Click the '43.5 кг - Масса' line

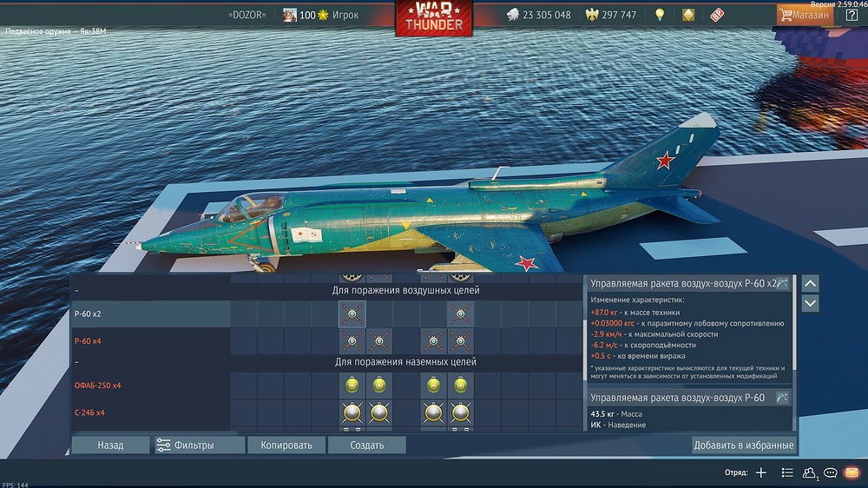click(x=616, y=414)
